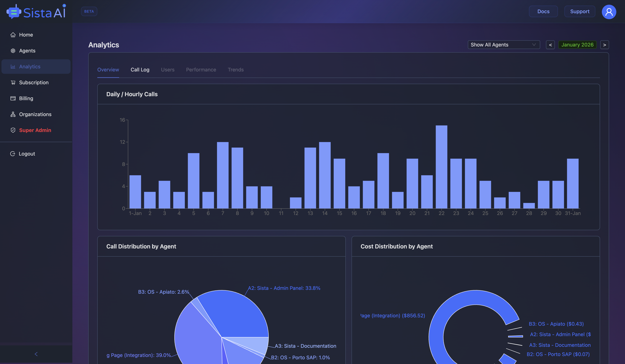Click the Organizations hierarchy icon
Screen dimensions: 625x364
pyautogui.click(x=13, y=114)
